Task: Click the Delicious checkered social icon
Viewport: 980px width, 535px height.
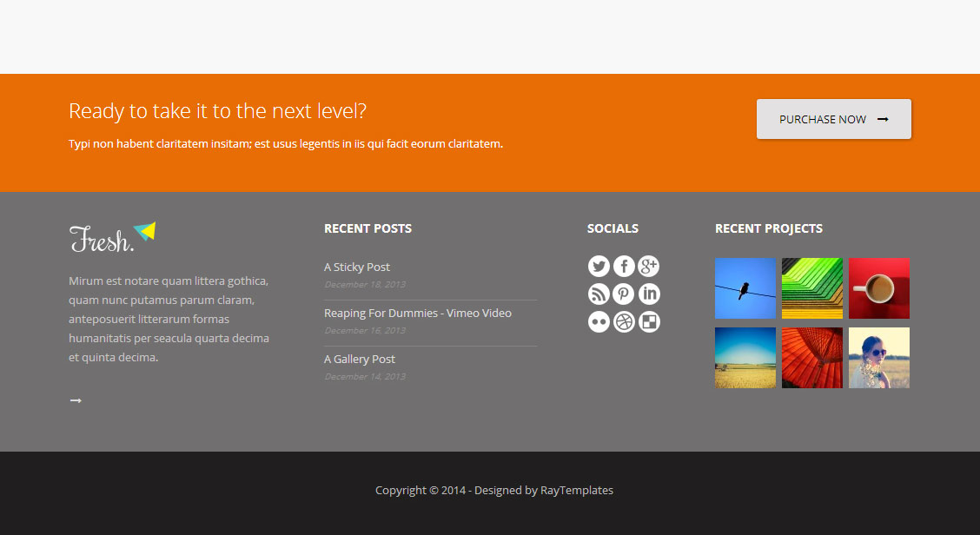Action: 649,322
